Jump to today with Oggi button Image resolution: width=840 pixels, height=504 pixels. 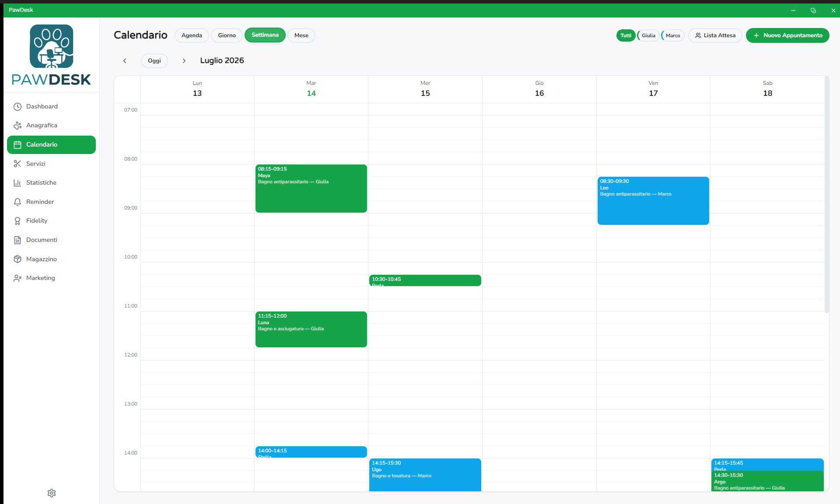point(154,61)
